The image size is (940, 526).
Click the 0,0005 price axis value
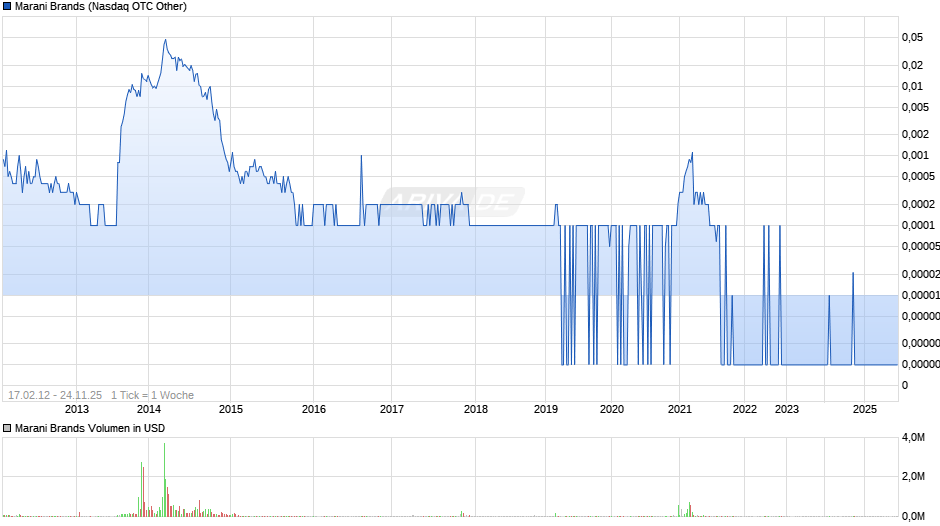[x=918, y=176]
